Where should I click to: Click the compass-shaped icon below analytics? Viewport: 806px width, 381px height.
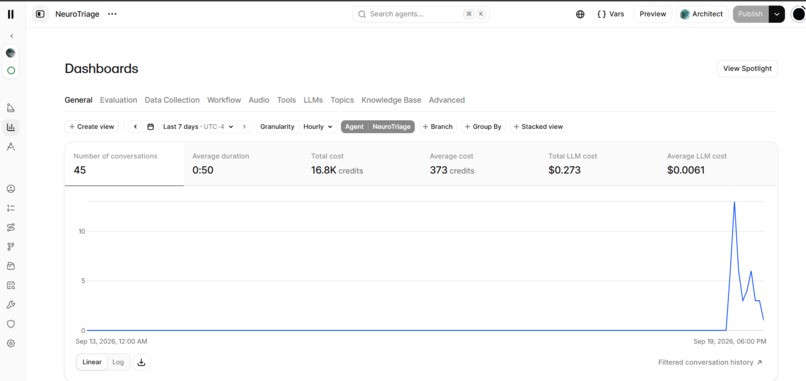11,147
